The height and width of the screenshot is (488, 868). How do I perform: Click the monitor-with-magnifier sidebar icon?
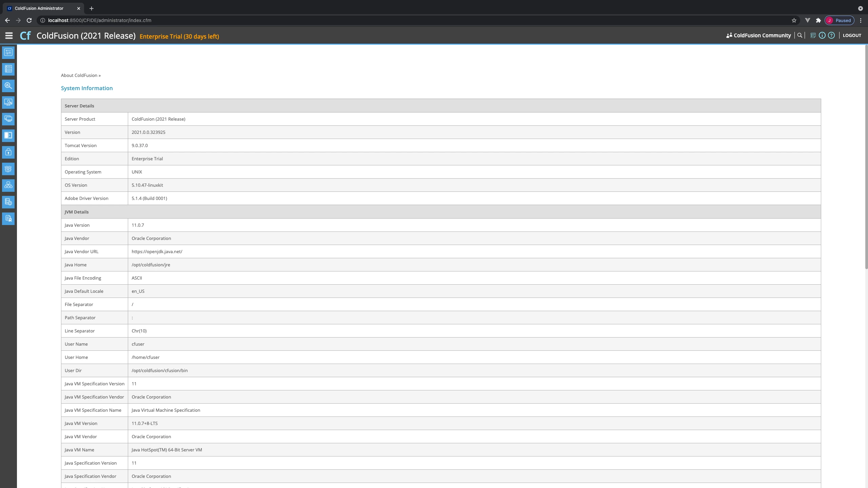(x=8, y=102)
